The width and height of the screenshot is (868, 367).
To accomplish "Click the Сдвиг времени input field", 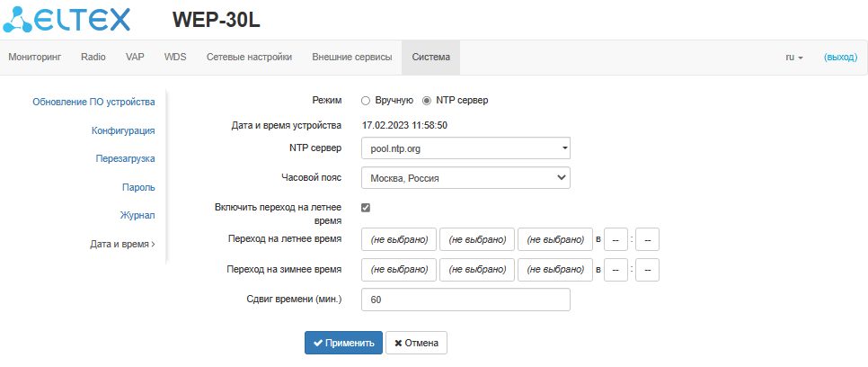I will coord(465,300).
